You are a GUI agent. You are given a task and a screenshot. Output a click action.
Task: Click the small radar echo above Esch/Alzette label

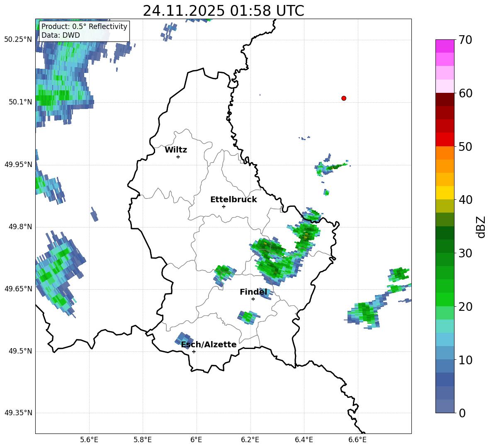184,340
